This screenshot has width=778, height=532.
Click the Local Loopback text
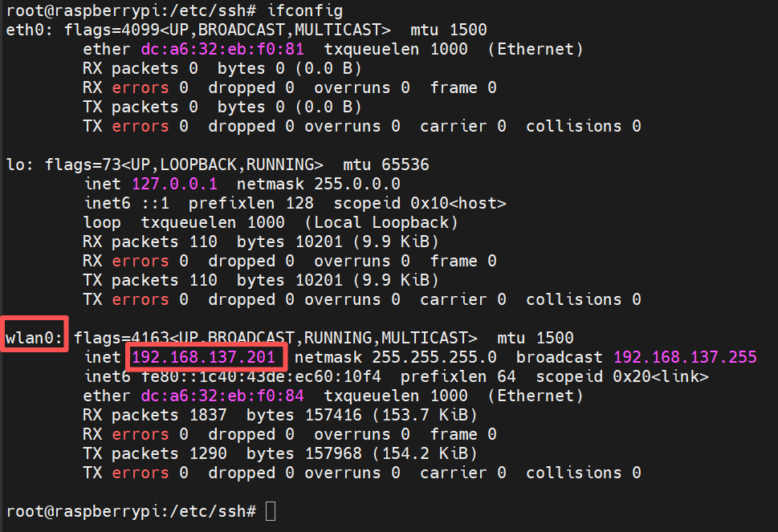coord(381,222)
